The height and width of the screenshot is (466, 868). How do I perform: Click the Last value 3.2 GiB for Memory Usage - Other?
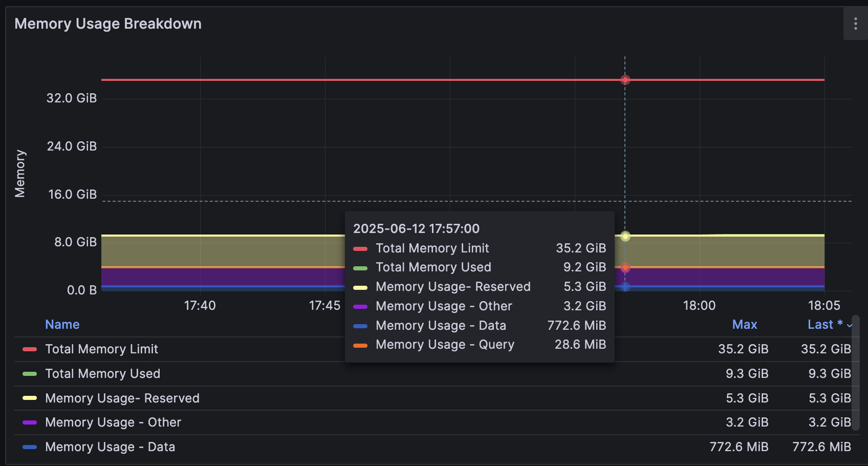[830, 422]
